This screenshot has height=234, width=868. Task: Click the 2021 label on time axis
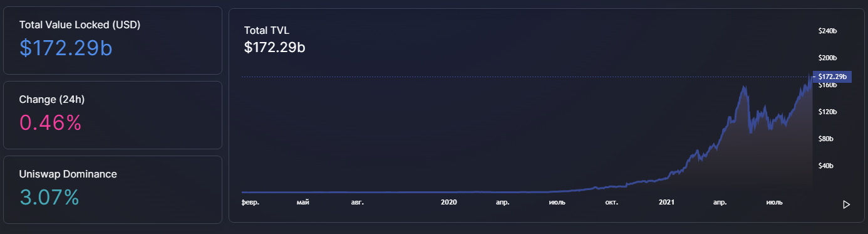[x=667, y=202]
